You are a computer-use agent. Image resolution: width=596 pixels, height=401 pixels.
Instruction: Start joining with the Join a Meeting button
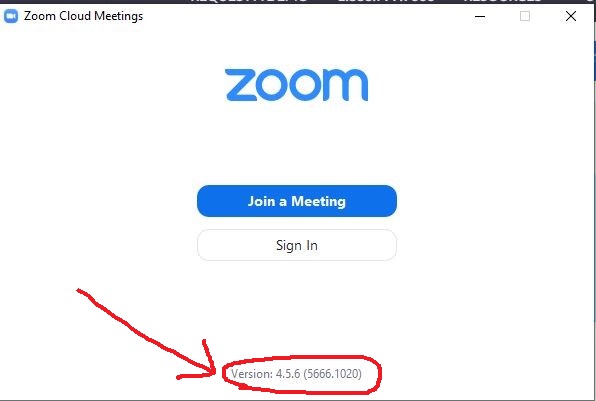click(x=297, y=201)
